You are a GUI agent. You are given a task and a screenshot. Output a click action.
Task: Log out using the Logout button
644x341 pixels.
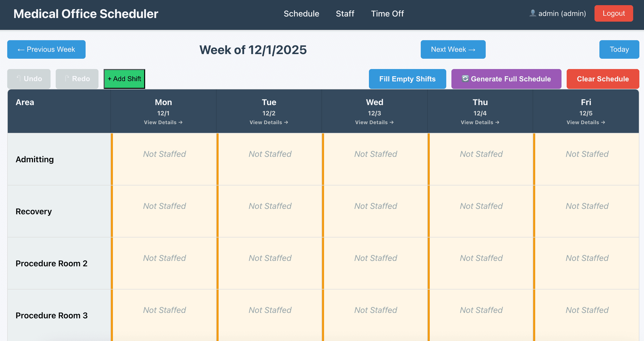614,13
